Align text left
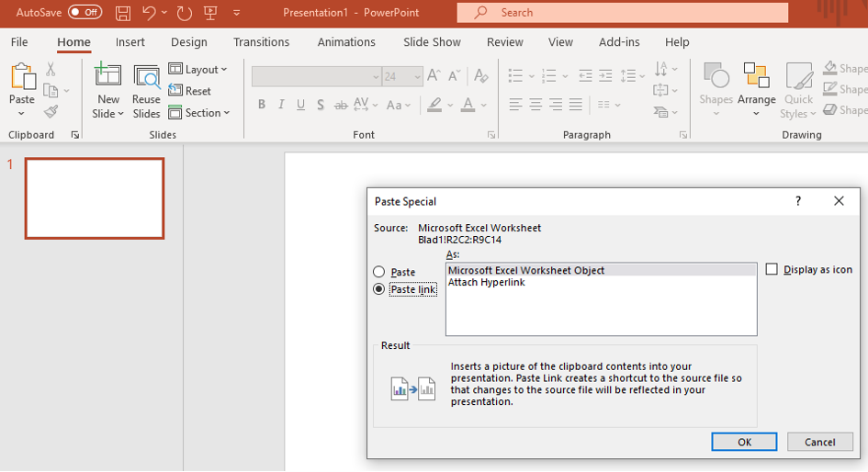The height and width of the screenshot is (472, 868). pos(515,104)
